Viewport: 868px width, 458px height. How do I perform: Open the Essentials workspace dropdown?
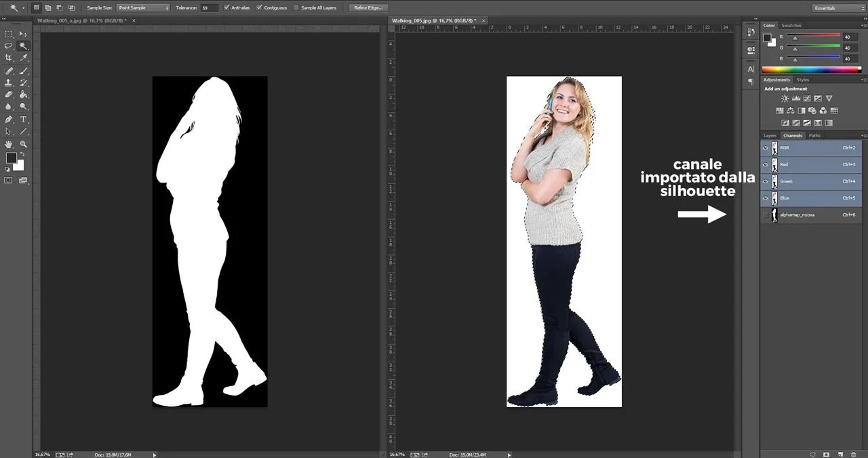coord(839,8)
